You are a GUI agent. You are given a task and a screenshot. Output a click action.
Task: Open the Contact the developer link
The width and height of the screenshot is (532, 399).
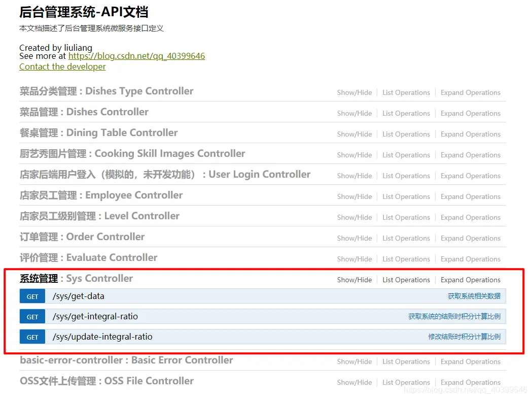[x=62, y=66]
